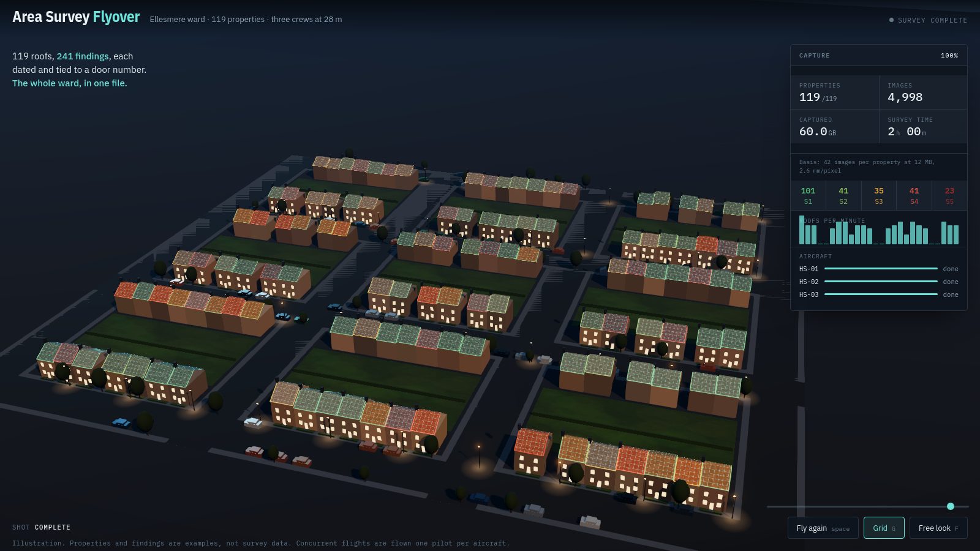Viewport: 980px width, 551px height.
Task: Click the SHOT COMPLETE label
Action: (41, 527)
